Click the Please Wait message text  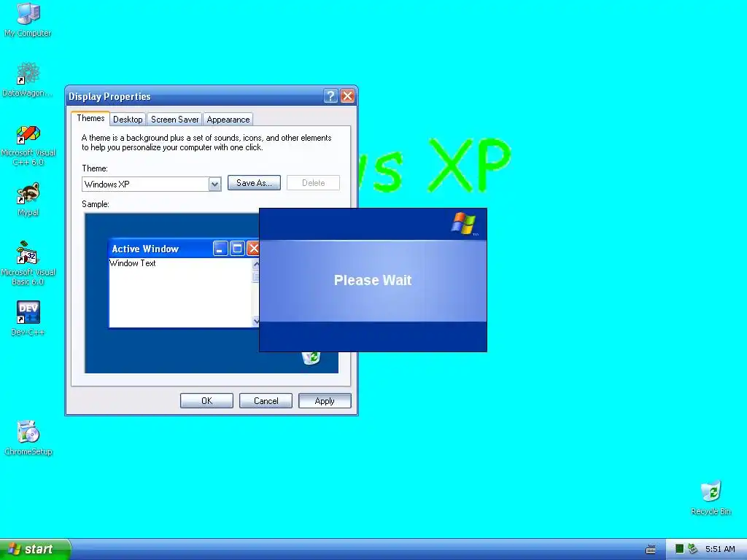(373, 280)
